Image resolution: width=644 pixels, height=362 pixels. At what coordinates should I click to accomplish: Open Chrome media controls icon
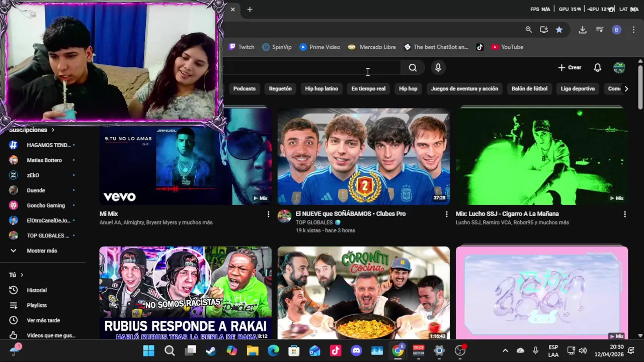point(600,30)
